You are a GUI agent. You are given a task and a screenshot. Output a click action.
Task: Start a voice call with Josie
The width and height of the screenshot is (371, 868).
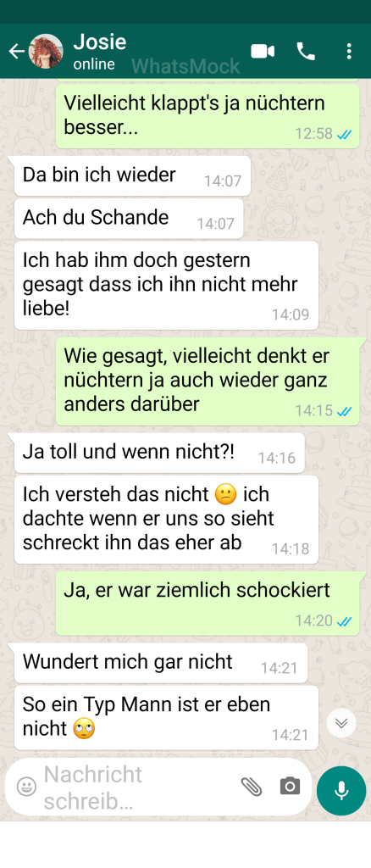(306, 52)
